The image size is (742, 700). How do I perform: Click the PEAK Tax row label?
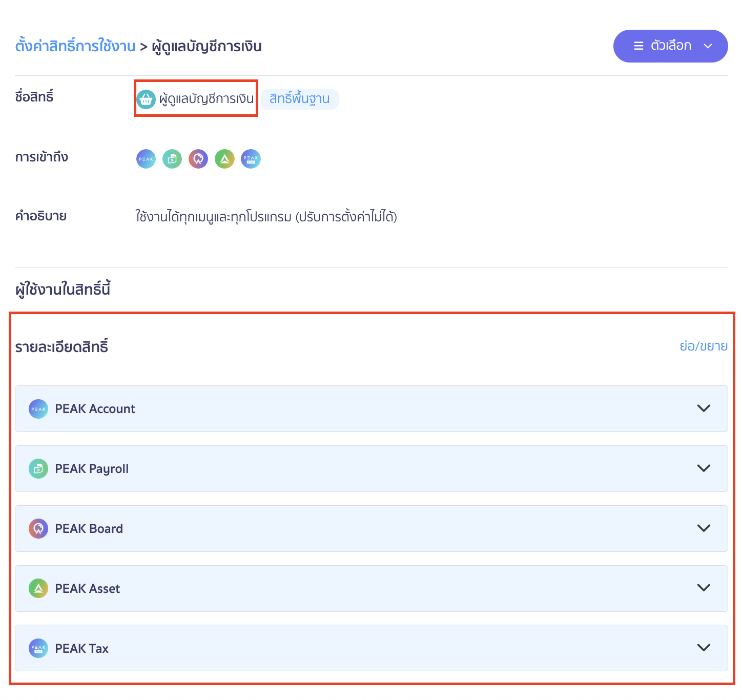(82, 648)
